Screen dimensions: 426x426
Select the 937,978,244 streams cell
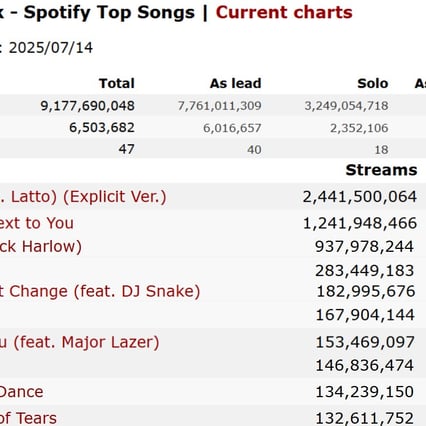(x=364, y=247)
